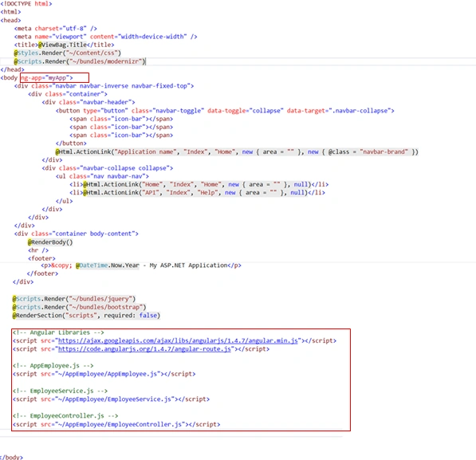
Task: Click the AppEmployee.js script src line
Action: click(x=104, y=374)
